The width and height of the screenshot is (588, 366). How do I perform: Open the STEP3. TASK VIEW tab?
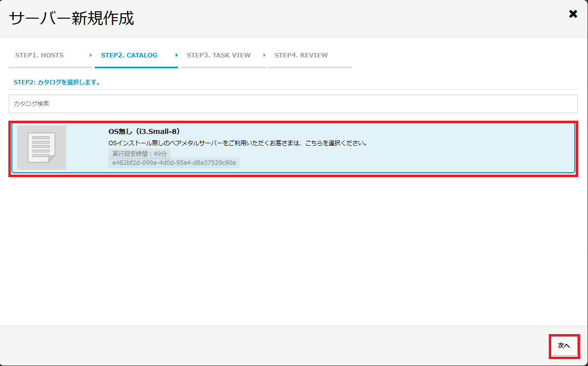click(x=218, y=55)
